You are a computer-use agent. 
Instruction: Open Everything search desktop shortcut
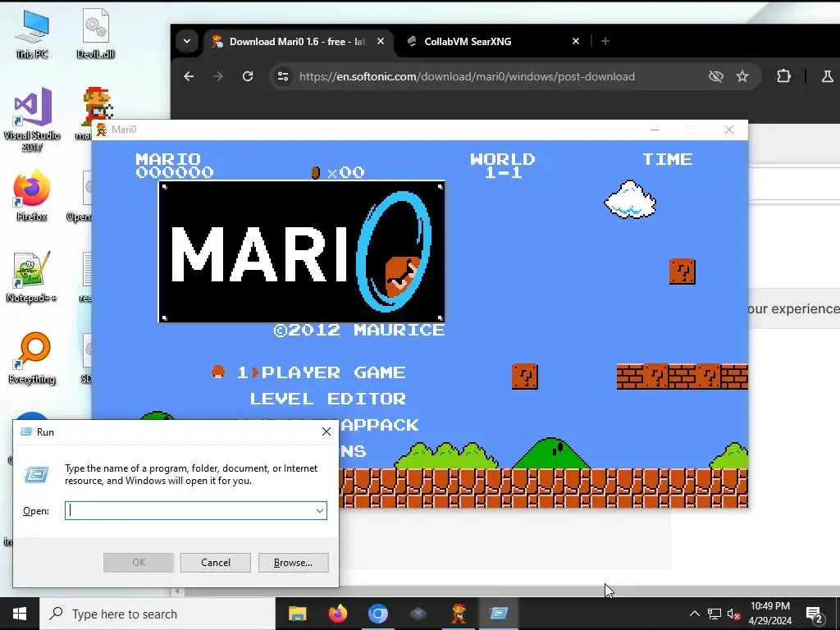[32, 358]
